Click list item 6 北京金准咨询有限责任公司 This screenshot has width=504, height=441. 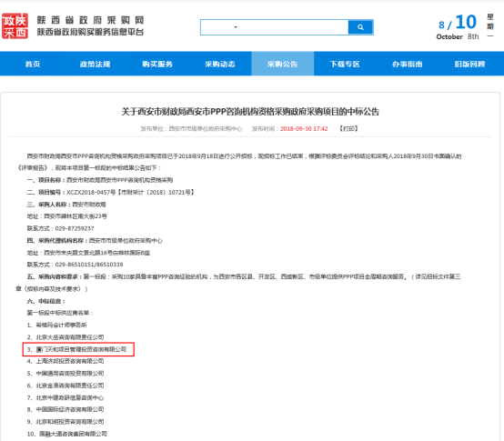tap(66, 386)
